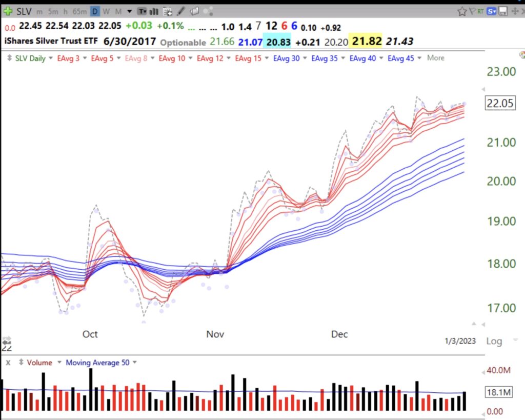Viewport: 525px width, 420px height.
Task: Click the flag icon in top bar
Action: click(x=472, y=11)
